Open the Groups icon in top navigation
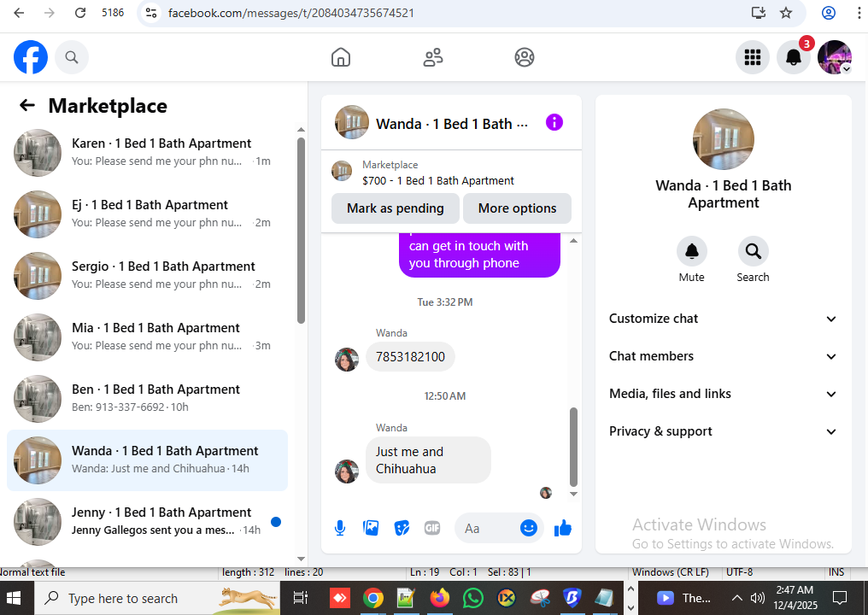This screenshot has width=868, height=615. tap(525, 57)
